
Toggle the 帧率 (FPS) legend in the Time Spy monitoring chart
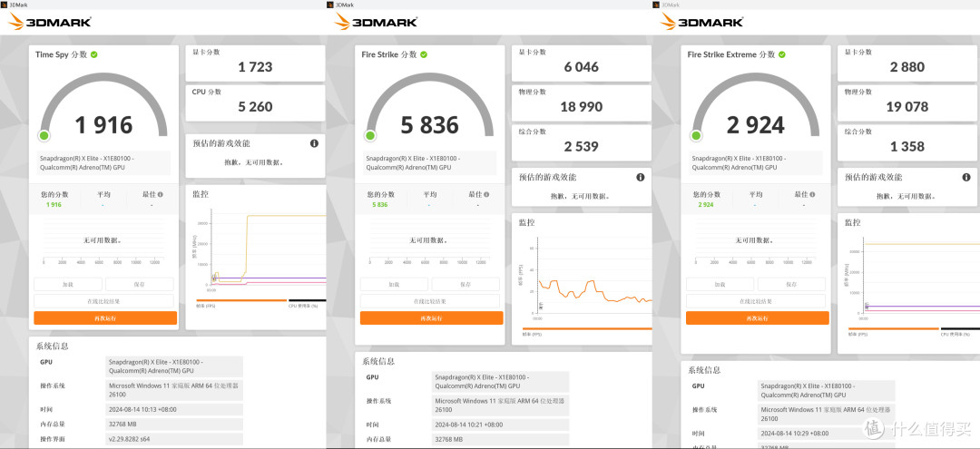click(x=241, y=303)
